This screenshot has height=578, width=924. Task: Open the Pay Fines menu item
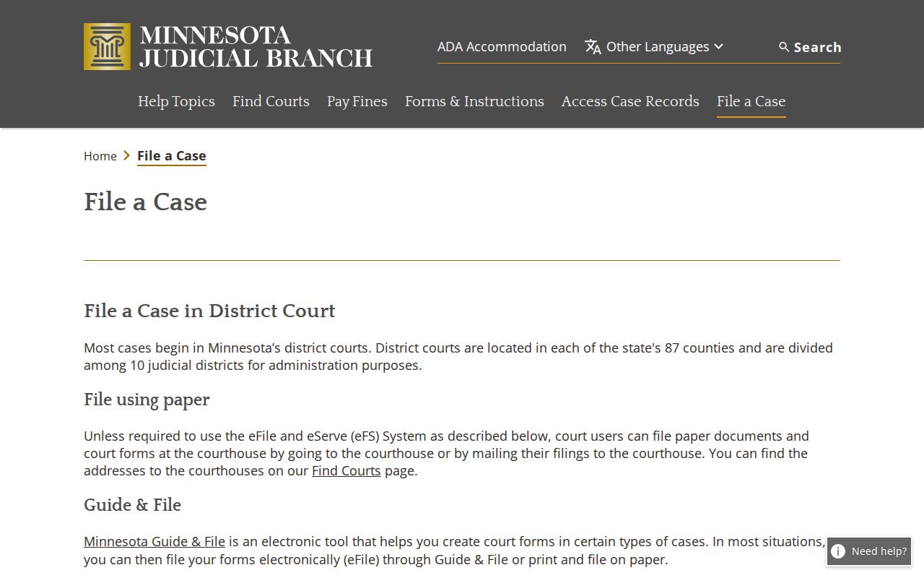tap(357, 101)
